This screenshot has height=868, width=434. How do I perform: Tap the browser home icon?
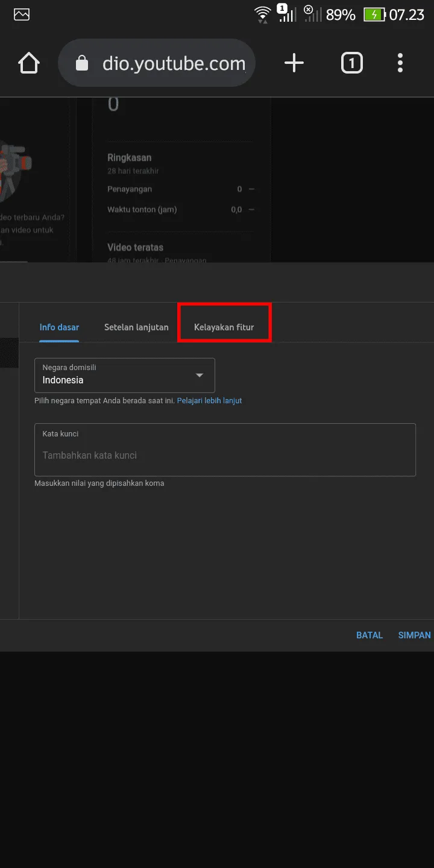point(29,63)
